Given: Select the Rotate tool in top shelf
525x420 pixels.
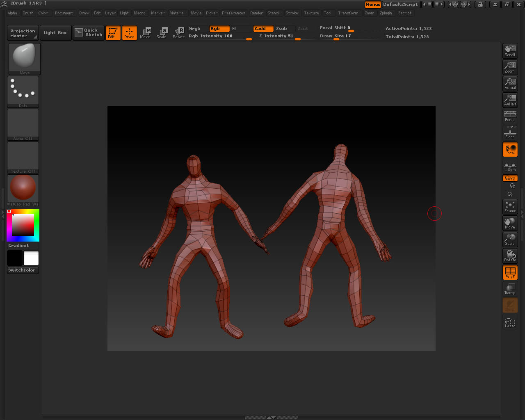Looking at the screenshot, I should (179, 33).
